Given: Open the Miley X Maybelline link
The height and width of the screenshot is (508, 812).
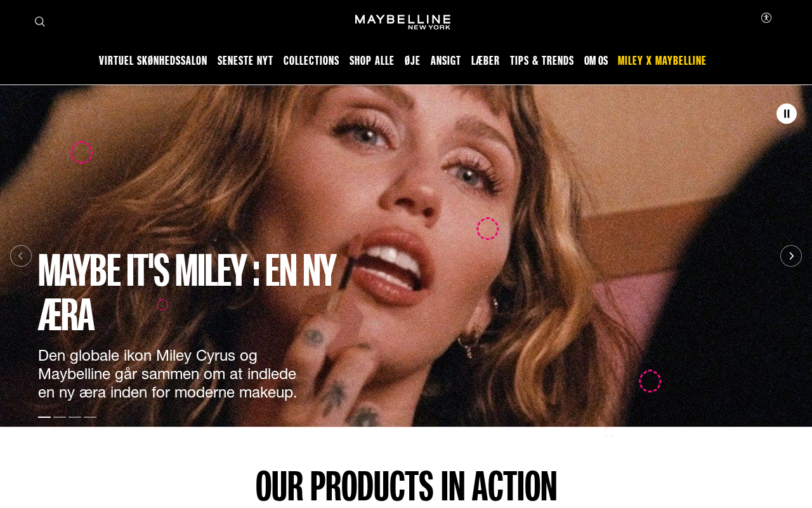Looking at the screenshot, I should (662, 61).
